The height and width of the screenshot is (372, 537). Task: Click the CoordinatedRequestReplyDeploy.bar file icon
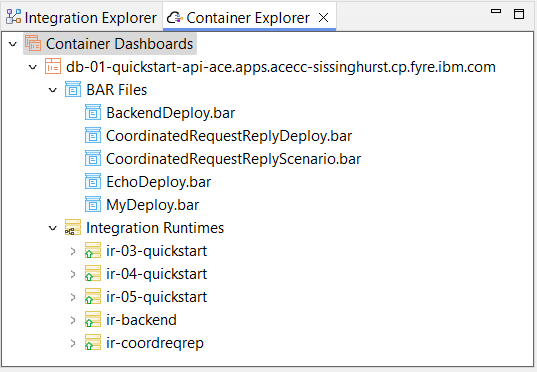click(x=93, y=135)
